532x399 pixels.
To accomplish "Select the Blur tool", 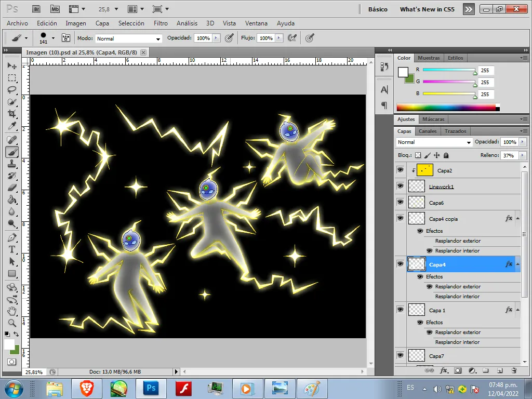I will pyautogui.click(x=12, y=211).
